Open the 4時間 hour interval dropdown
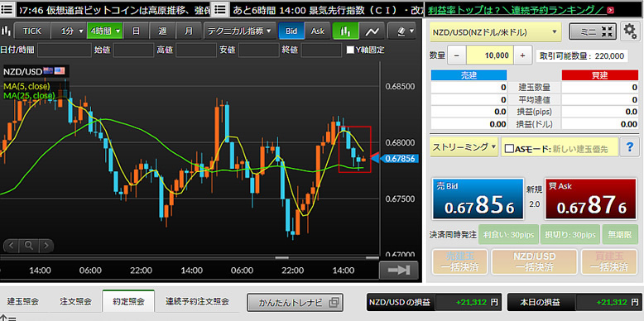 (105, 31)
